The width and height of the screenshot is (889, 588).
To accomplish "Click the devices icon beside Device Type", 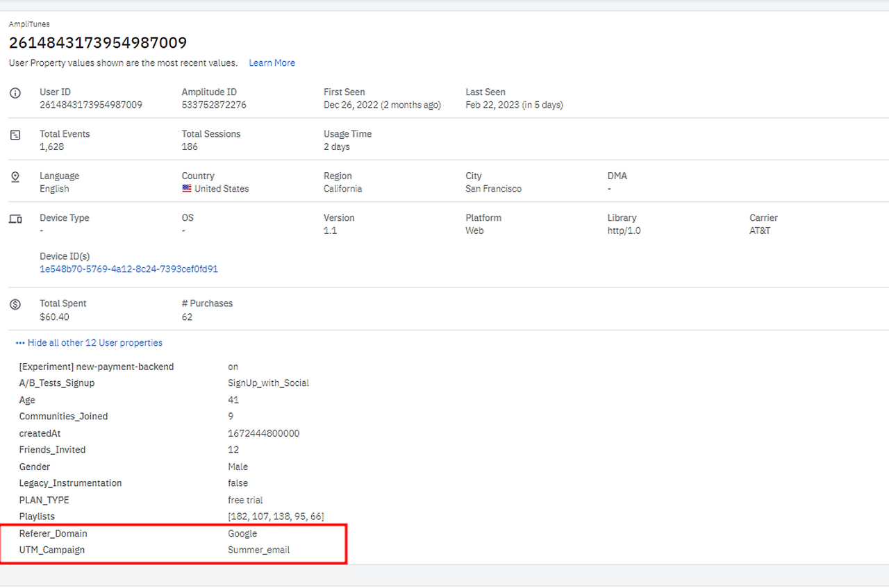I will tap(15, 219).
